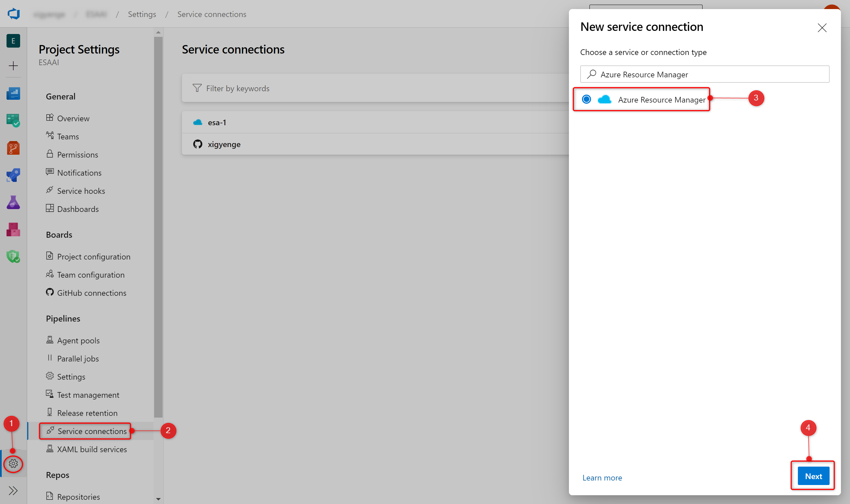Open the green shield compliance icon

13,256
